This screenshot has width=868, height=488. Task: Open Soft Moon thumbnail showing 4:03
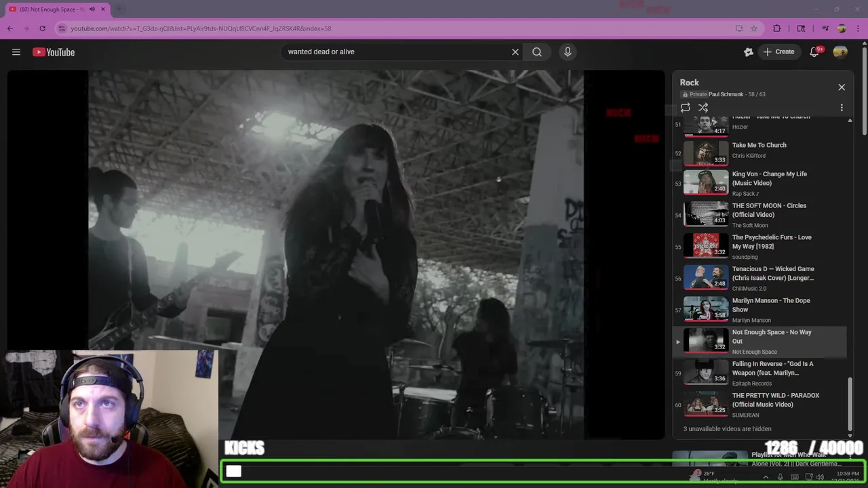pos(706,213)
